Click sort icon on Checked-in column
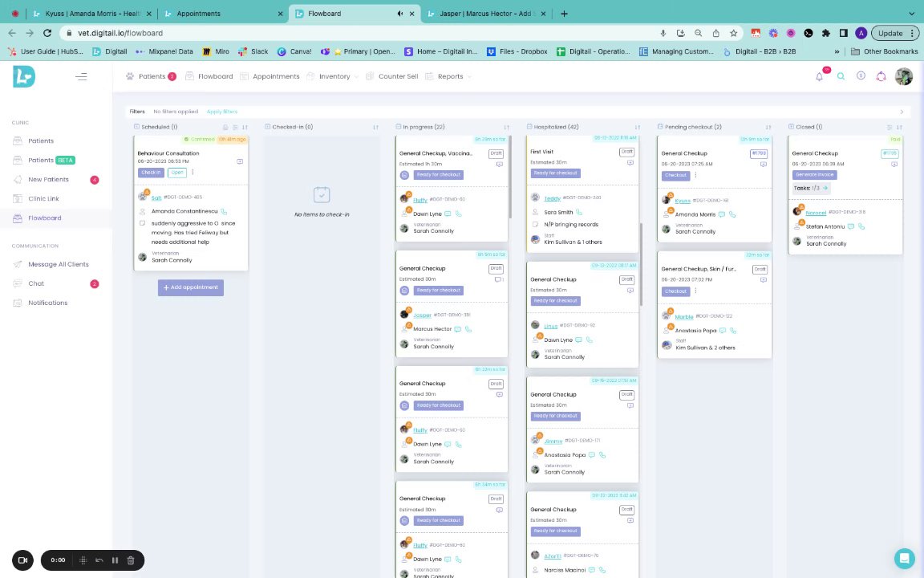The width and height of the screenshot is (924, 578). 375,128
